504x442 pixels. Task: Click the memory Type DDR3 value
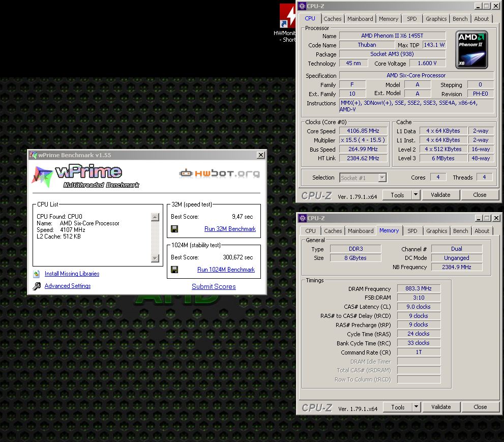coord(355,249)
